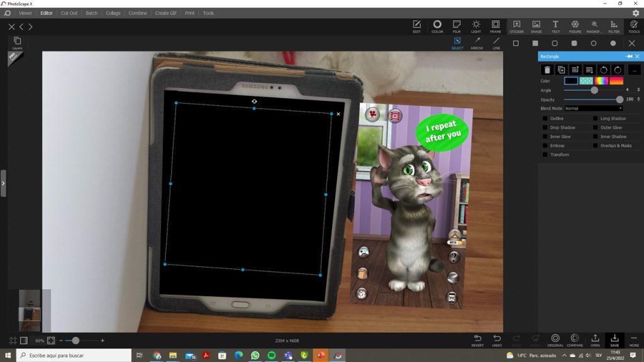Select the solid black color swatch

tap(571, 81)
